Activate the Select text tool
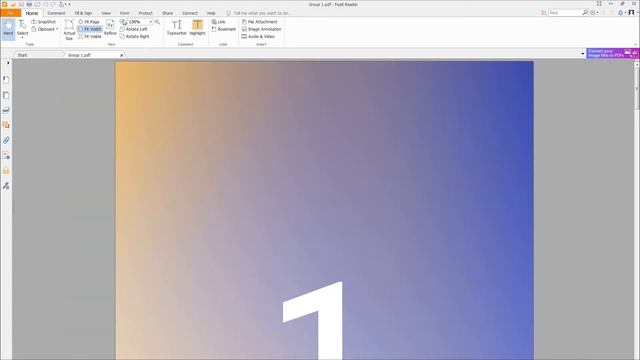640x360 pixels. click(x=22, y=29)
